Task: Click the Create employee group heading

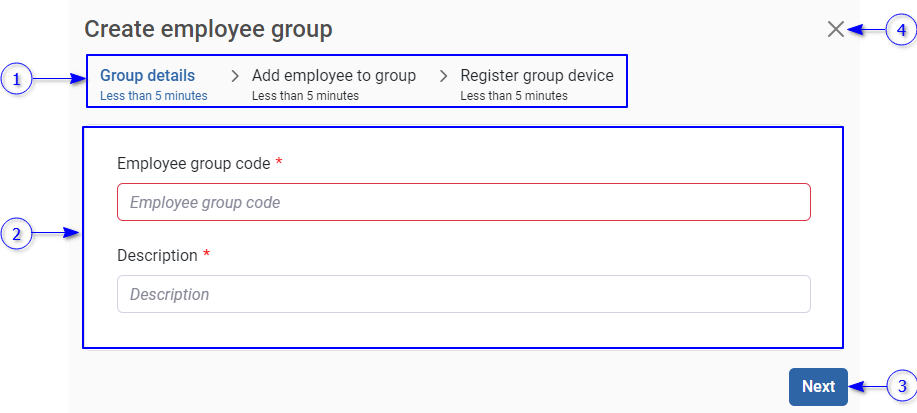Action: (x=208, y=30)
